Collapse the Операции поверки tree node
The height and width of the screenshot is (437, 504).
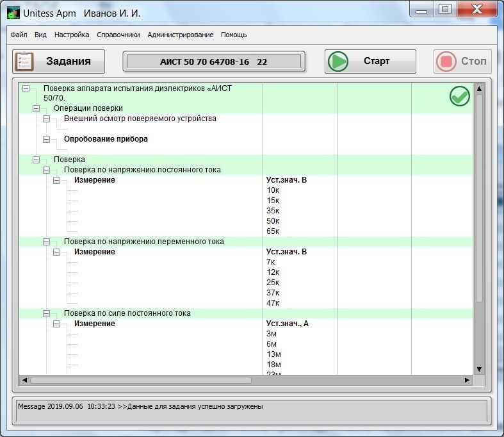[36, 109]
